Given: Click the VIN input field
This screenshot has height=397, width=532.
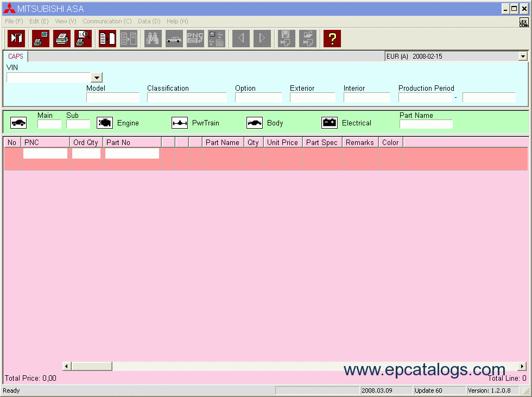Looking at the screenshot, I should click(x=49, y=78).
